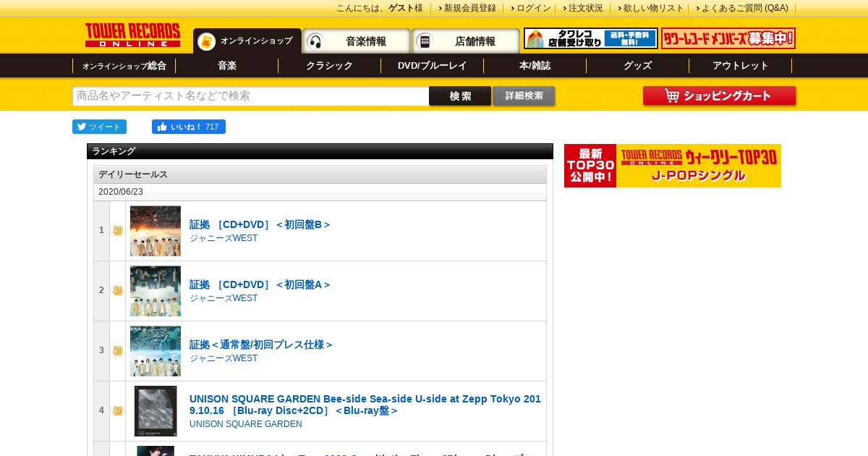Open the タワレコ店舗受け取り banner
868x456 pixels.
[x=591, y=38]
